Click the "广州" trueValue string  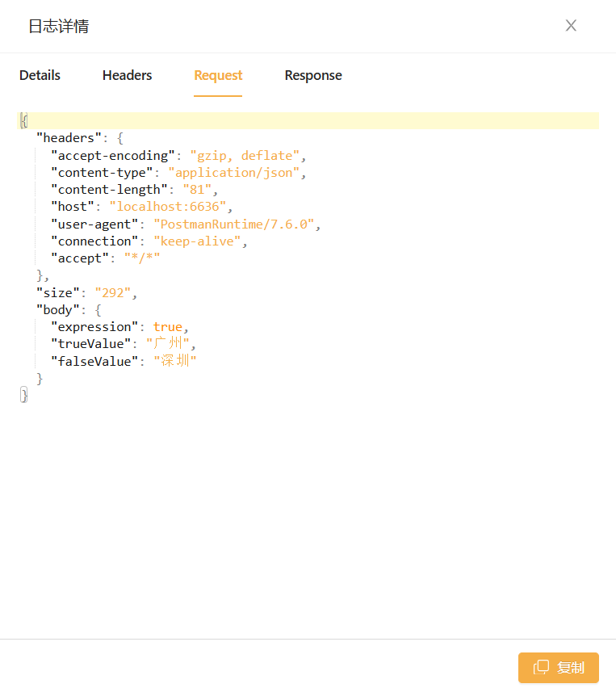click(168, 343)
